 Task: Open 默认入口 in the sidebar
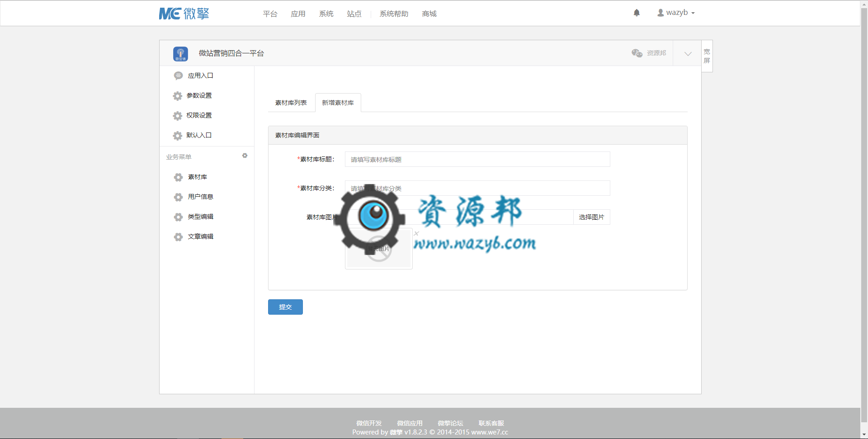coord(199,136)
